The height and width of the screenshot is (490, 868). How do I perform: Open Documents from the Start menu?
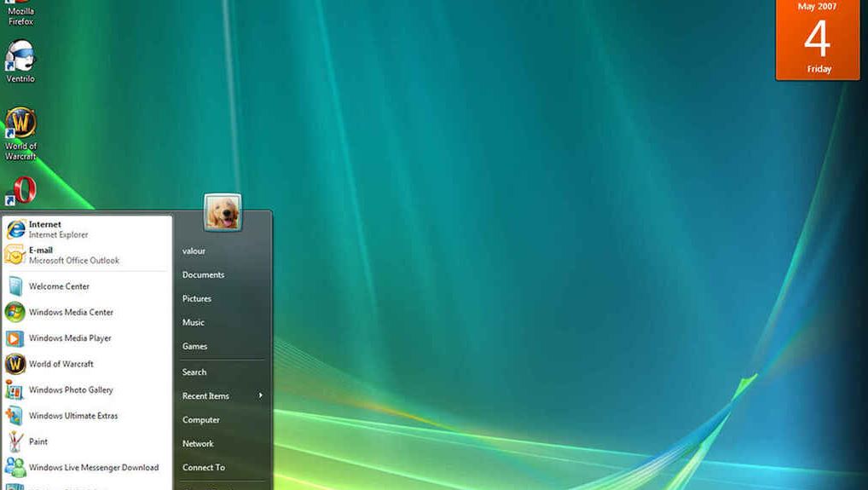pyautogui.click(x=203, y=275)
